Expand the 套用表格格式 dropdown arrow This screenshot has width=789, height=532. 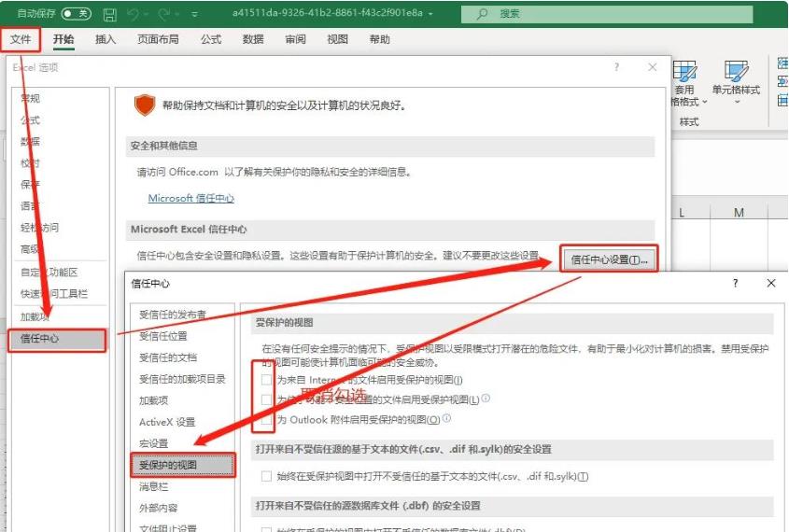(x=704, y=102)
